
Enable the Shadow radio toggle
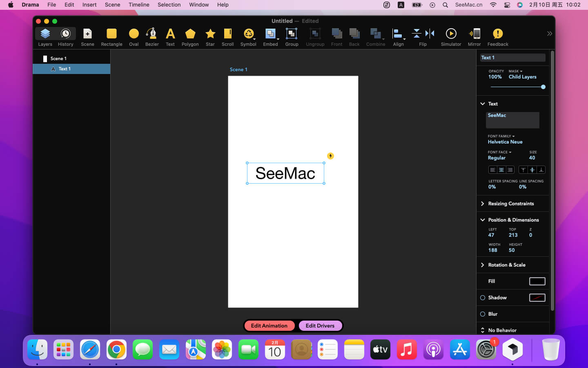(x=483, y=298)
